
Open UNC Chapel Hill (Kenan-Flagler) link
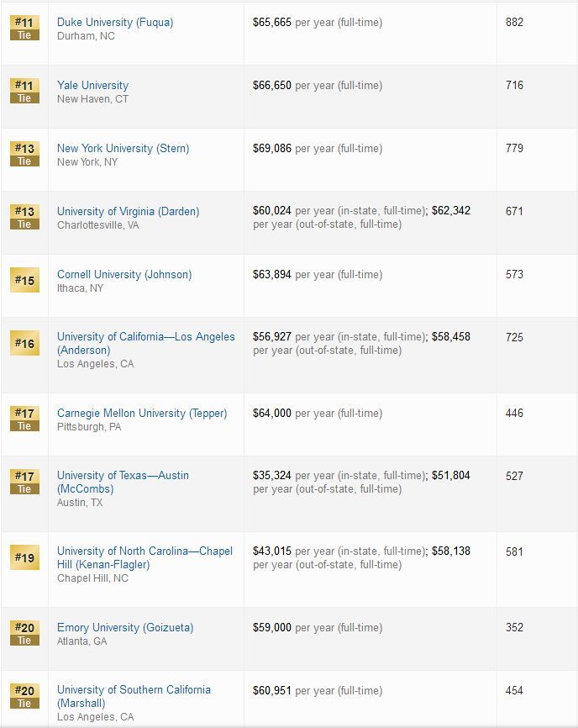click(144, 557)
